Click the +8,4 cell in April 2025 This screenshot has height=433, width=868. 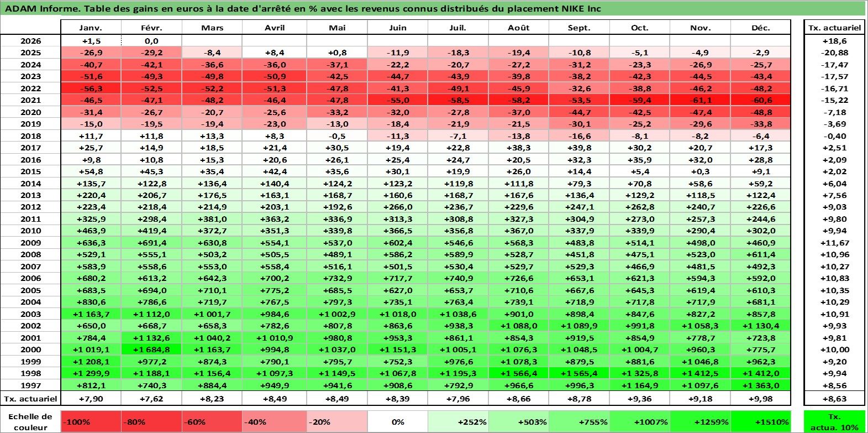tap(275, 53)
